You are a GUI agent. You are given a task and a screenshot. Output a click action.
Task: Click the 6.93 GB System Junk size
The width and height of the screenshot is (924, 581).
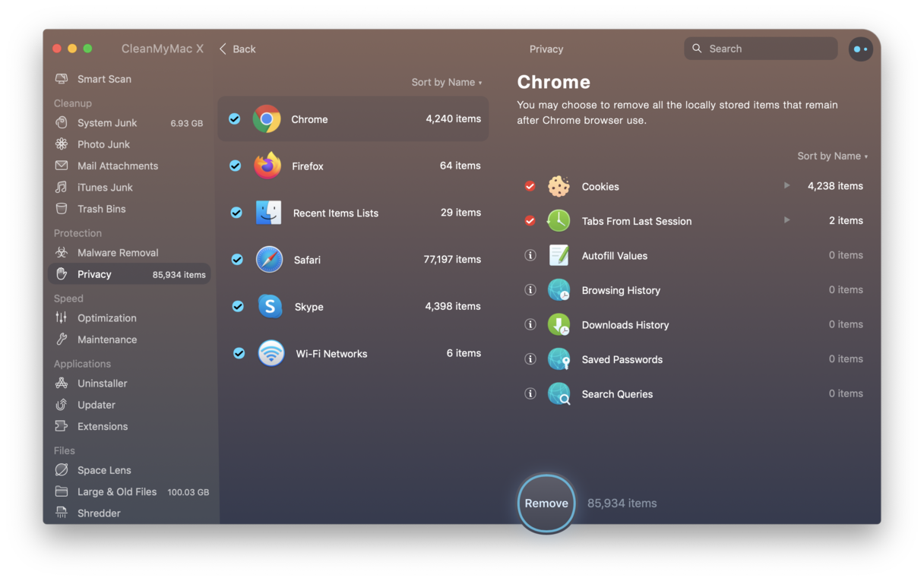187,123
